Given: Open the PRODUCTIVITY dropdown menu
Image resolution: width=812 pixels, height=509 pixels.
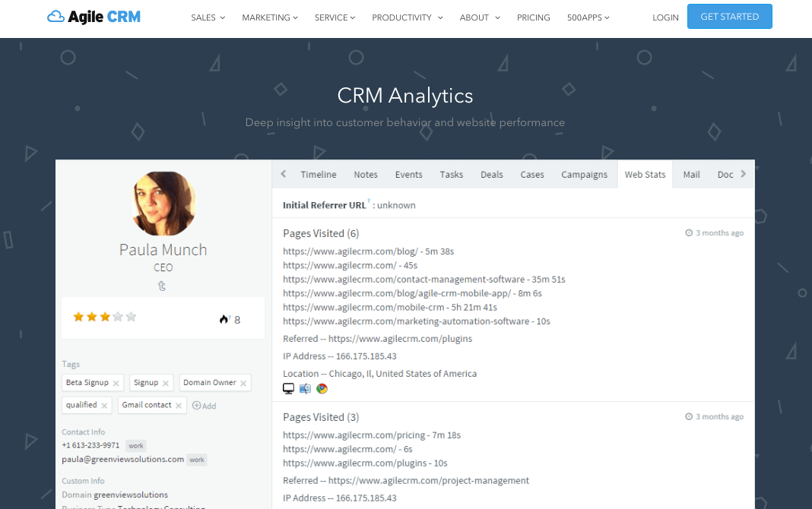Looking at the screenshot, I should coord(407,17).
